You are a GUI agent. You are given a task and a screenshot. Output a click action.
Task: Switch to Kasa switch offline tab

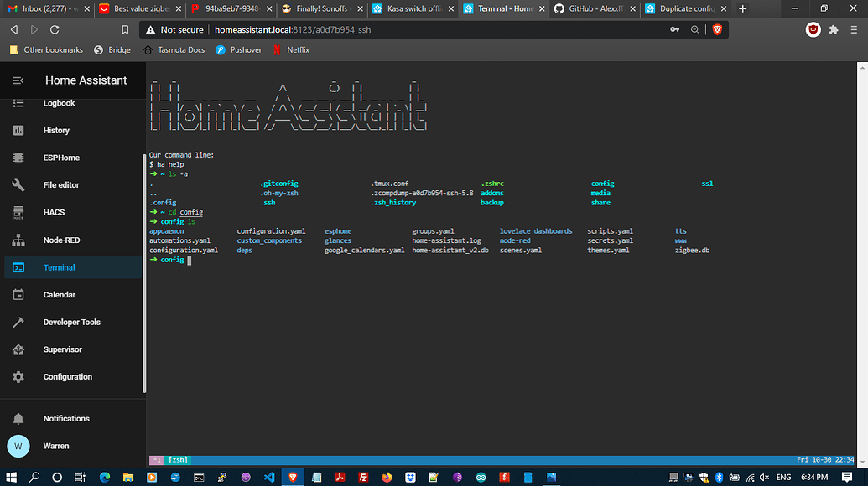click(x=413, y=8)
